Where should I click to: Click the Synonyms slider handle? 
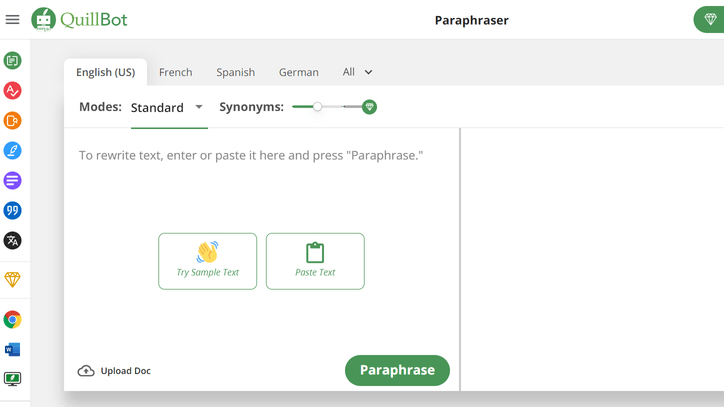point(317,107)
